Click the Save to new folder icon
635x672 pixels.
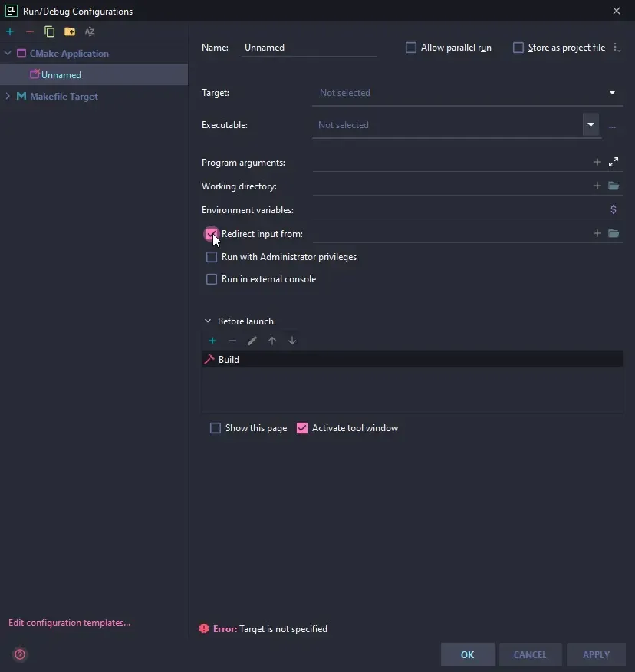pos(70,31)
